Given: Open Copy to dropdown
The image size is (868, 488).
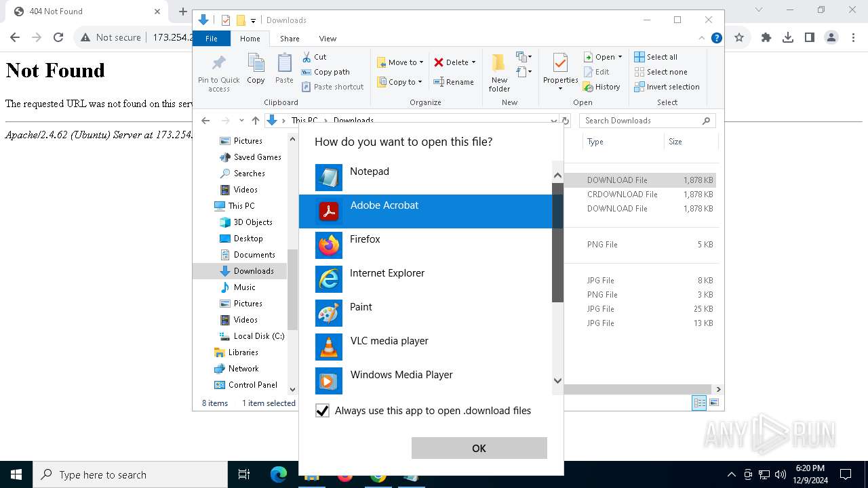Looking at the screenshot, I should (399, 82).
